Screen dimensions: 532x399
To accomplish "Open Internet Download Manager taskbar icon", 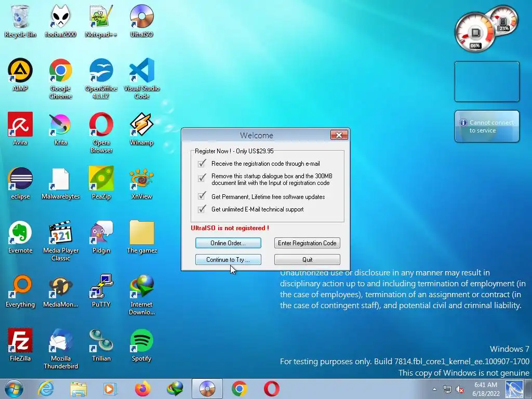I will 175,389.
